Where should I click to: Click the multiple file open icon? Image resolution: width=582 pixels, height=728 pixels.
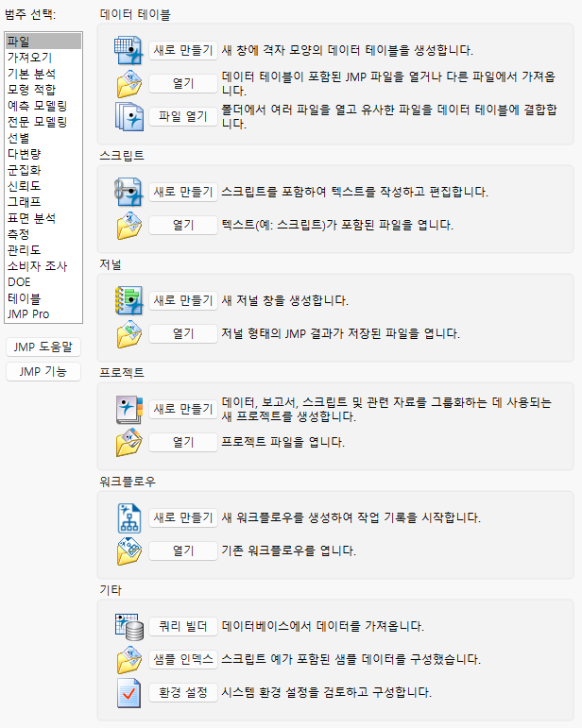pos(128,116)
